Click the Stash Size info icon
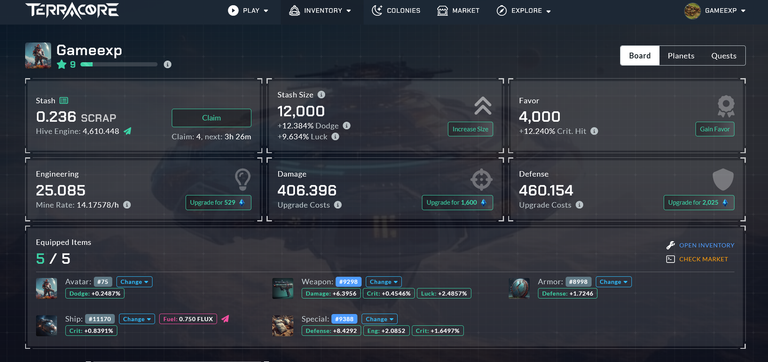 click(x=321, y=95)
